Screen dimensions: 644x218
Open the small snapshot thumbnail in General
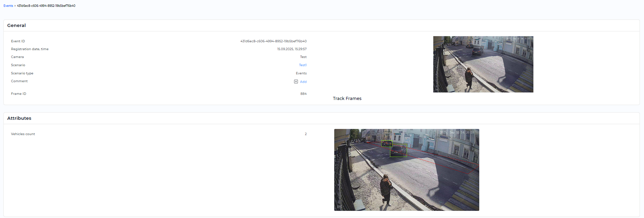(483, 64)
